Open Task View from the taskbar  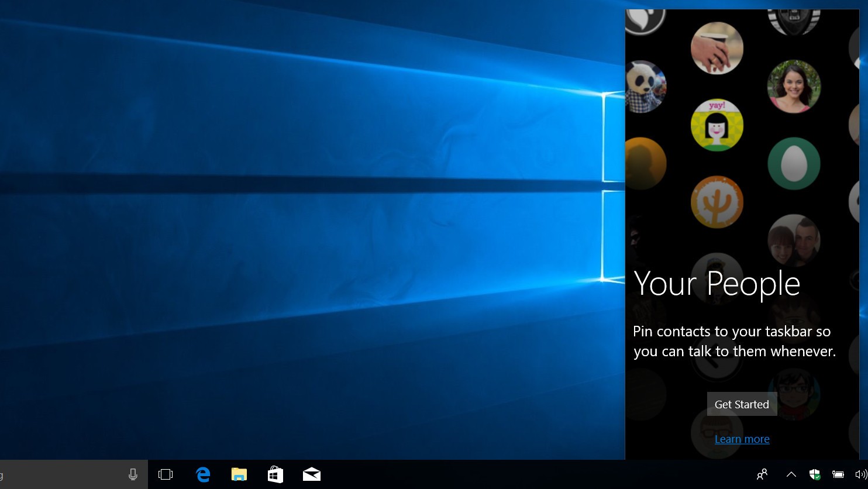pyautogui.click(x=166, y=474)
